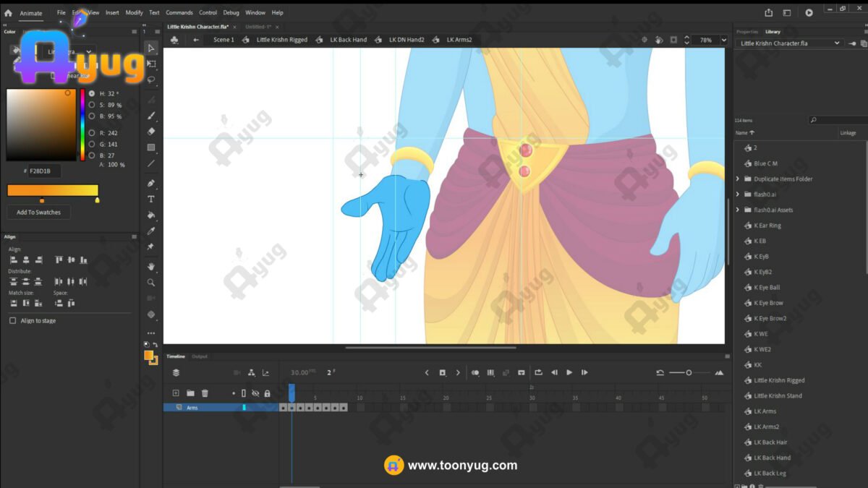Go to Scene 1 in breadcrumb
Viewport: 868px width, 488px height.
tap(224, 40)
